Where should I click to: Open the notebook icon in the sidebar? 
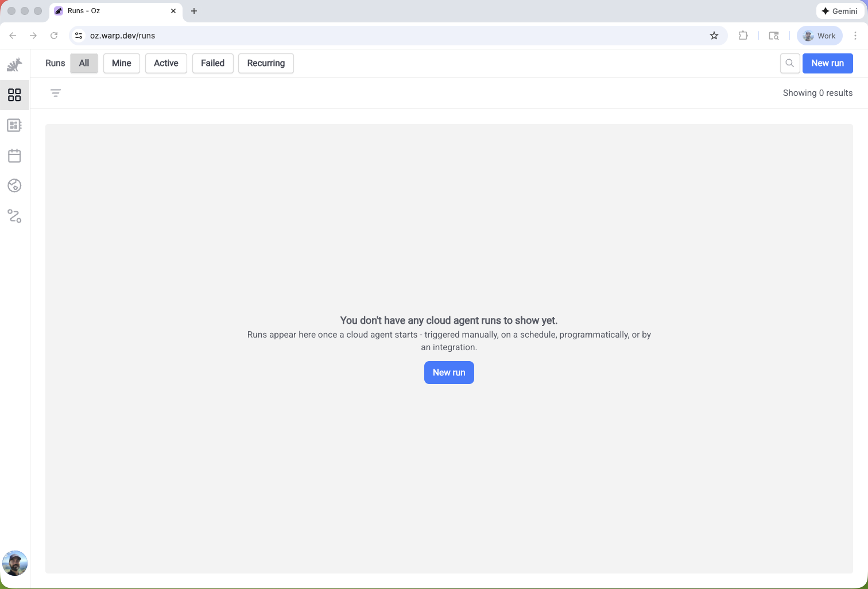coord(14,125)
